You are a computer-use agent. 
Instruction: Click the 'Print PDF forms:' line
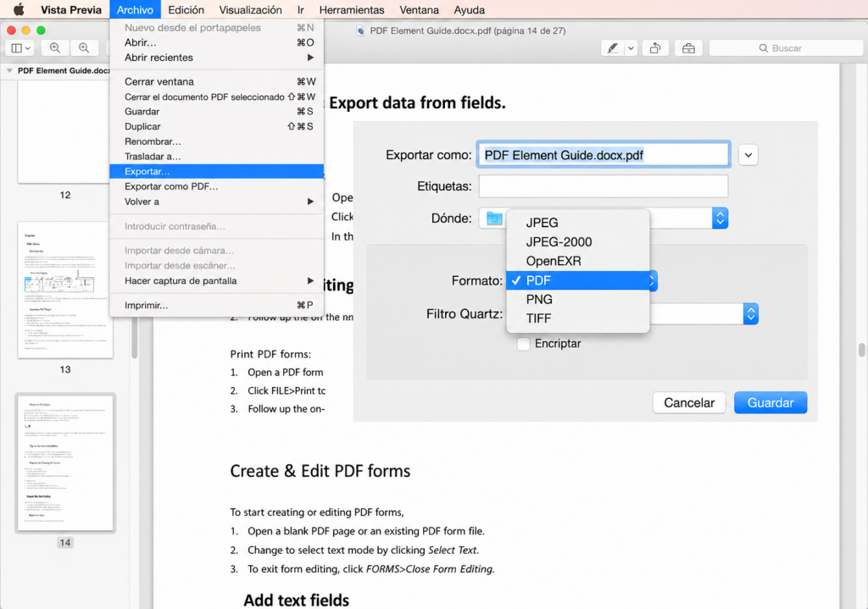tap(270, 354)
